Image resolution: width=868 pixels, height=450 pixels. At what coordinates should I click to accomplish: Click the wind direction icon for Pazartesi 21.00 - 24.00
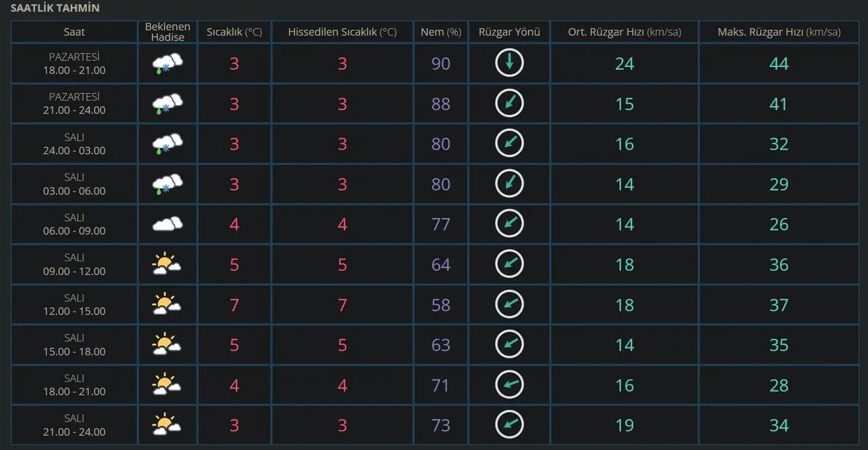coord(509,103)
